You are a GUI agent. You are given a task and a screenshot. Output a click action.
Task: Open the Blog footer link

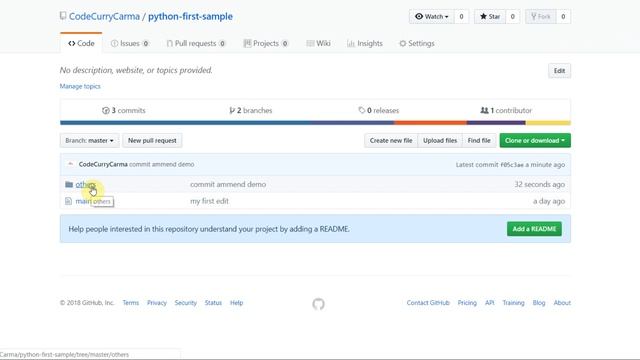coord(539,303)
